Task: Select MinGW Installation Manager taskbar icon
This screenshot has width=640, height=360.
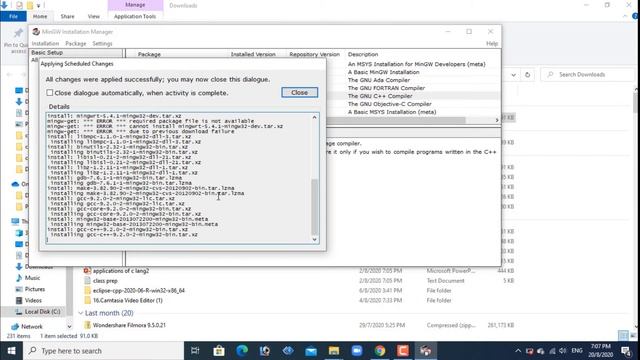Action: tap(426, 351)
